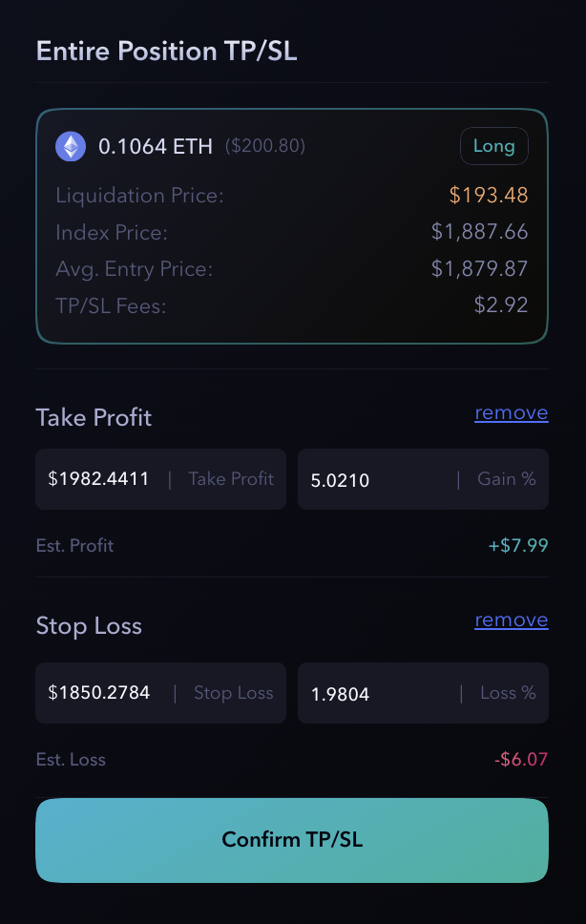
Task: Click the Stop Loss section heading
Action: [x=89, y=625]
